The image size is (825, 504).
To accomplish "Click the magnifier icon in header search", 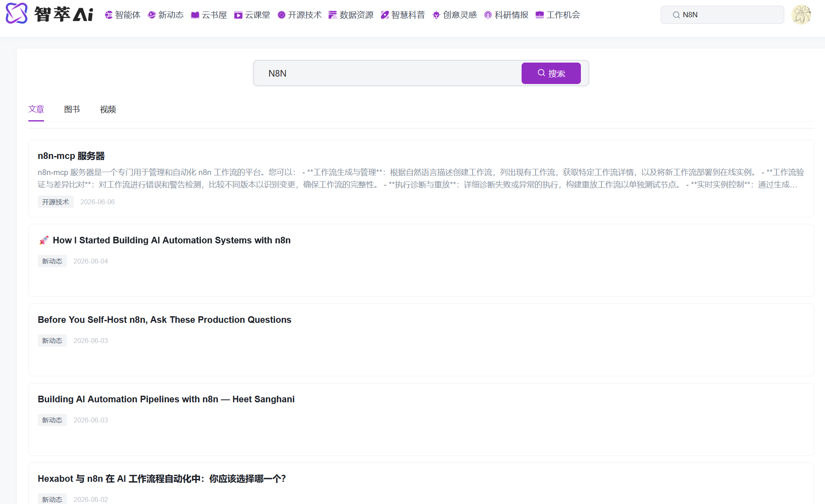I will pyautogui.click(x=676, y=15).
